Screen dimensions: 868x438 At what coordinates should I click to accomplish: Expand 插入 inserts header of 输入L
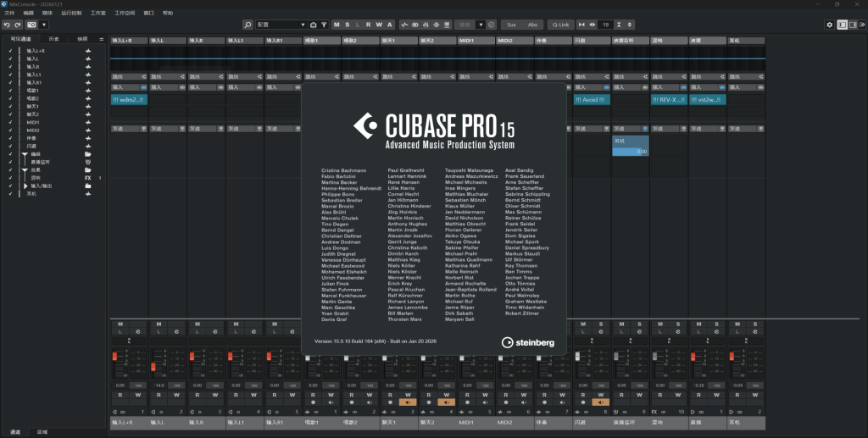pyautogui.click(x=167, y=86)
